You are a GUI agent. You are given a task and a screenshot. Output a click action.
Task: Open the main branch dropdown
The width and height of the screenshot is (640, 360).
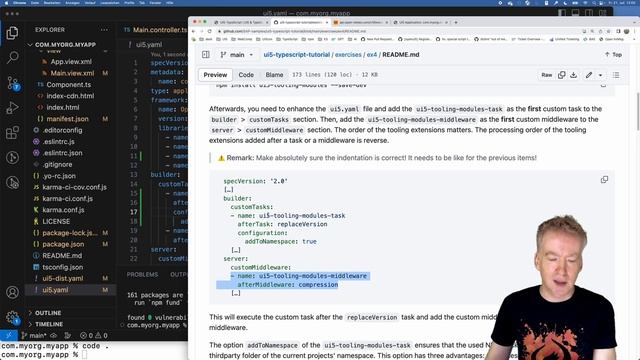coord(236,55)
